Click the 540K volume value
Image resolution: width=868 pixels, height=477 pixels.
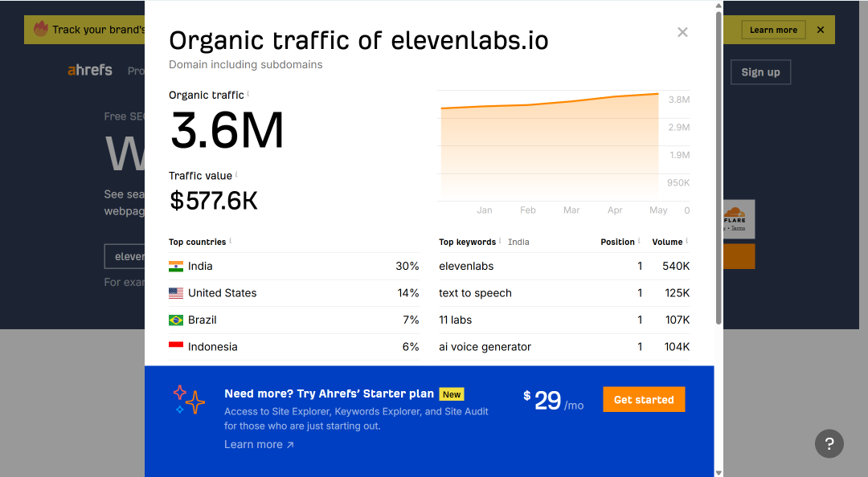point(676,266)
